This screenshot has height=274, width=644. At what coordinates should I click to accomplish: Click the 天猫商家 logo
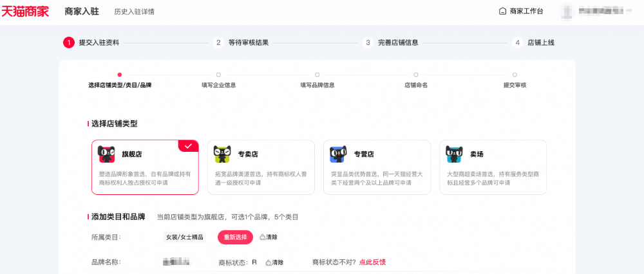25,12
